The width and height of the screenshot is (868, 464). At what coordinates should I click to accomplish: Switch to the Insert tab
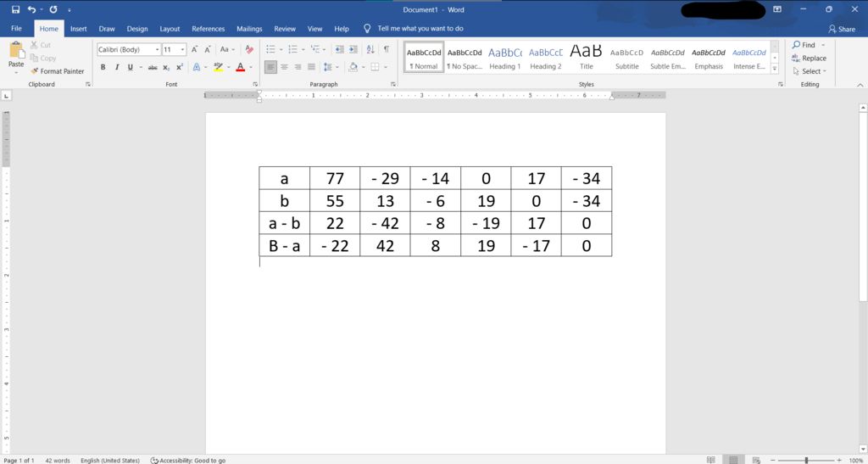79,28
